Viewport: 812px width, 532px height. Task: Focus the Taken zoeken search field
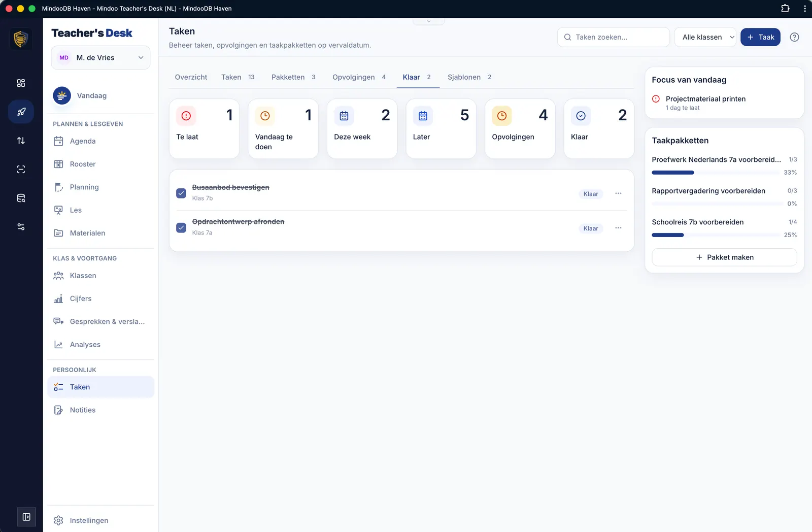(614, 37)
